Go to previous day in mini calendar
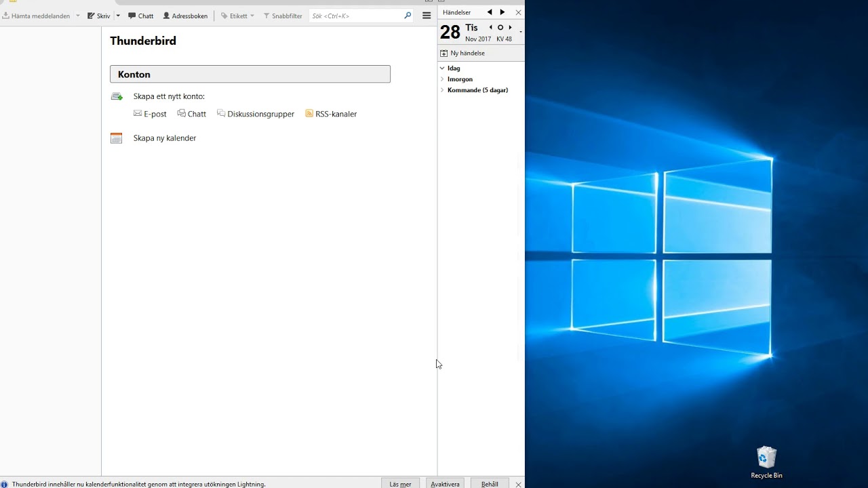This screenshot has width=868, height=488. (491, 28)
